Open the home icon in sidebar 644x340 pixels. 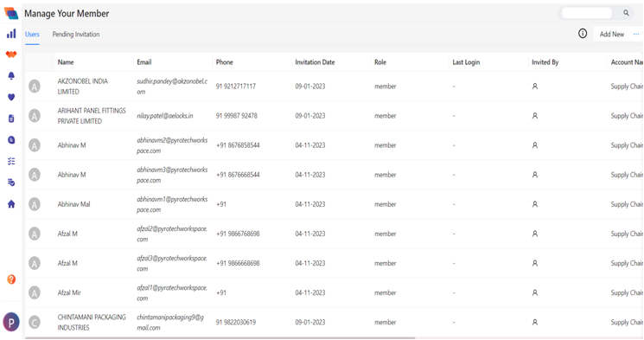tap(11, 204)
